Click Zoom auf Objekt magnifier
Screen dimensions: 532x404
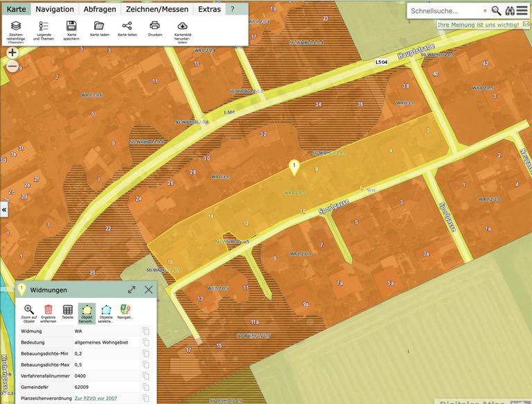29,309
